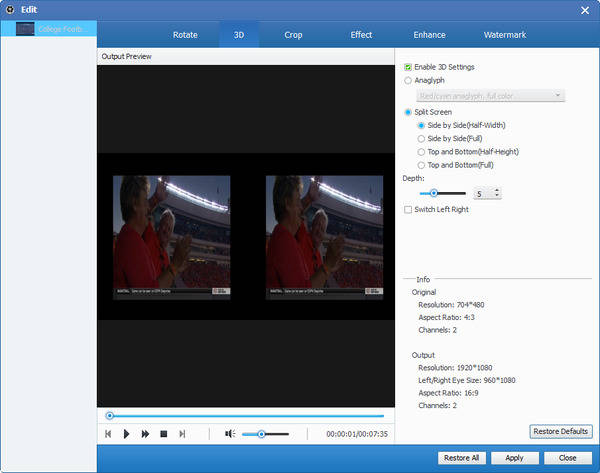Uncheck Enable 3D Settings

pos(408,67)
